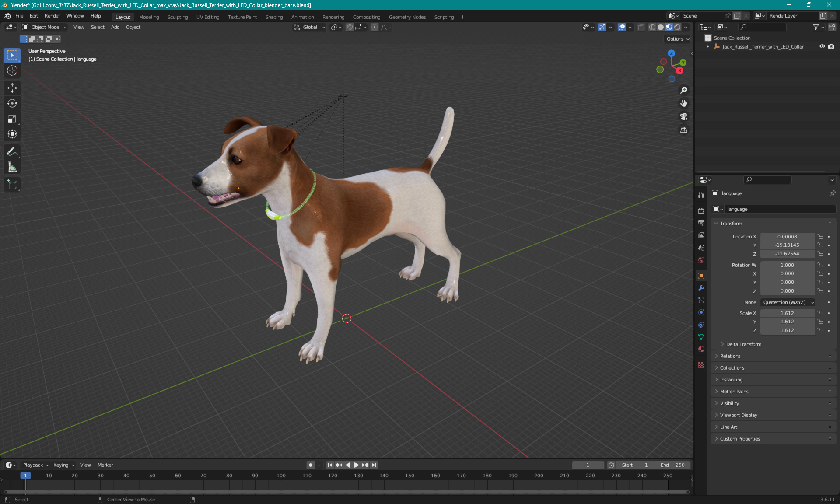
Task: Open the World properties tab
Action: tap(701, 259)
